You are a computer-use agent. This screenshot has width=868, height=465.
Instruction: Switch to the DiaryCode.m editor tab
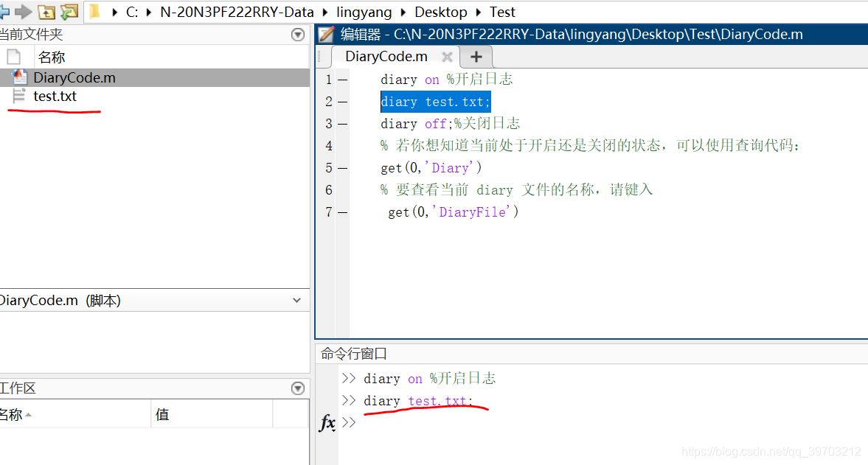point(385,56)
